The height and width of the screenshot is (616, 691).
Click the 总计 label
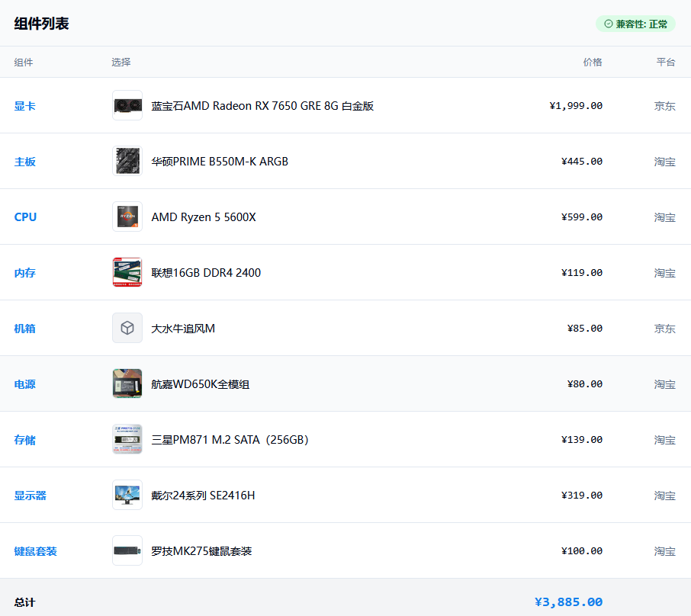24,602
